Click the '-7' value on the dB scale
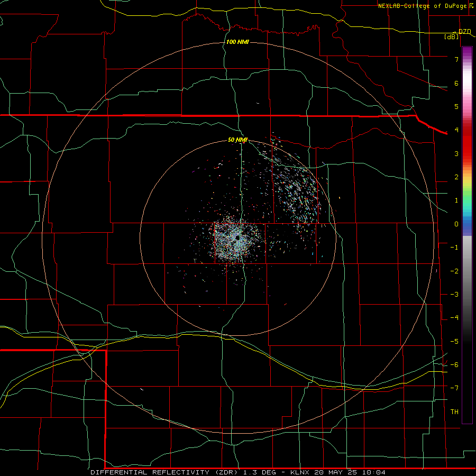This screenshot has height=476, width=476. (x=454, y=388)
